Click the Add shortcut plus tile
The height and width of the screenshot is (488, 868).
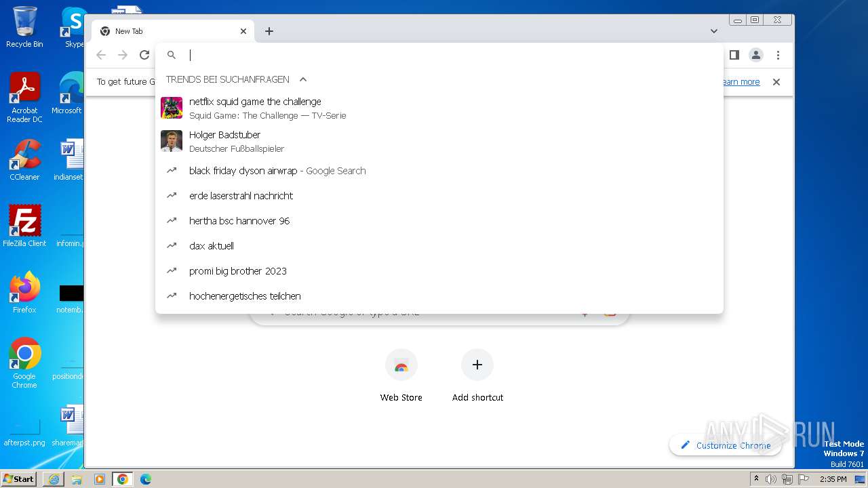coord(477,377)
